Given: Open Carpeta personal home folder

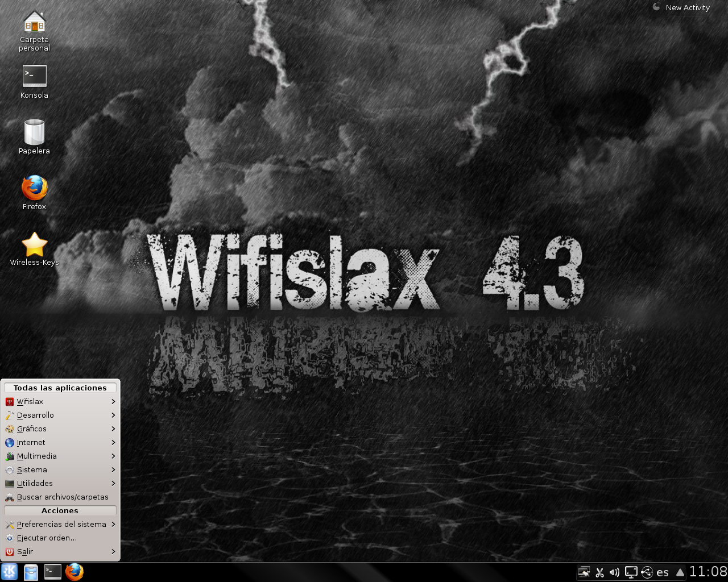Looking at the screenshot, I should [x=34, y=26].
